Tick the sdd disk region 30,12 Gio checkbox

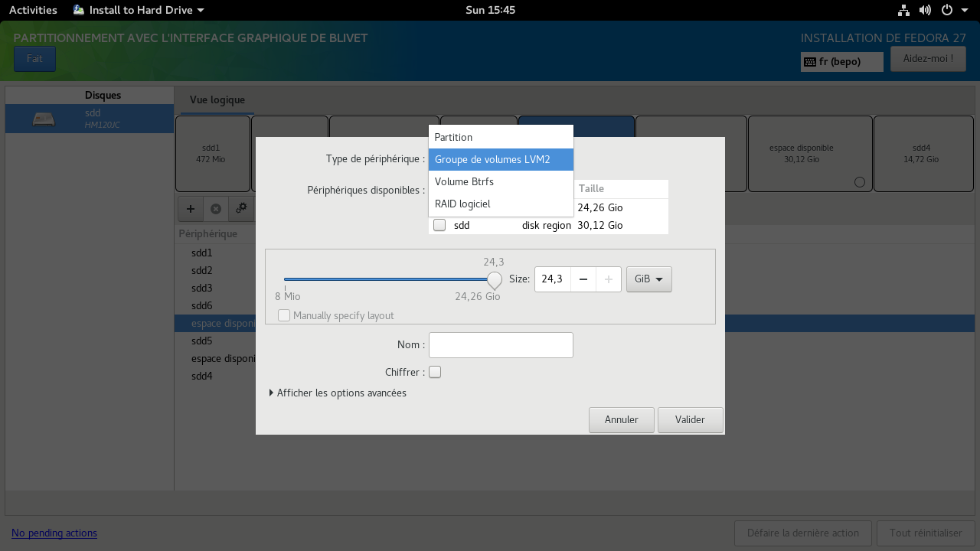439,226
